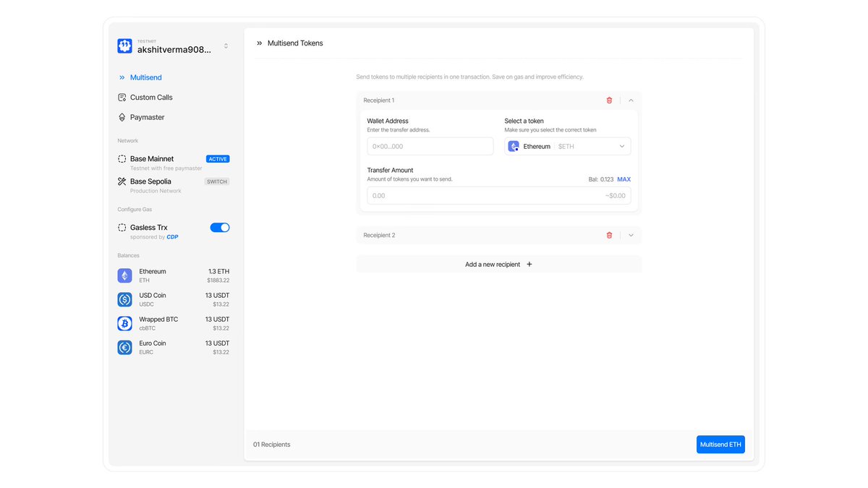Collapse the Recipient 1 section
Viewport: 868px width, 488px height.
point(631,100)
